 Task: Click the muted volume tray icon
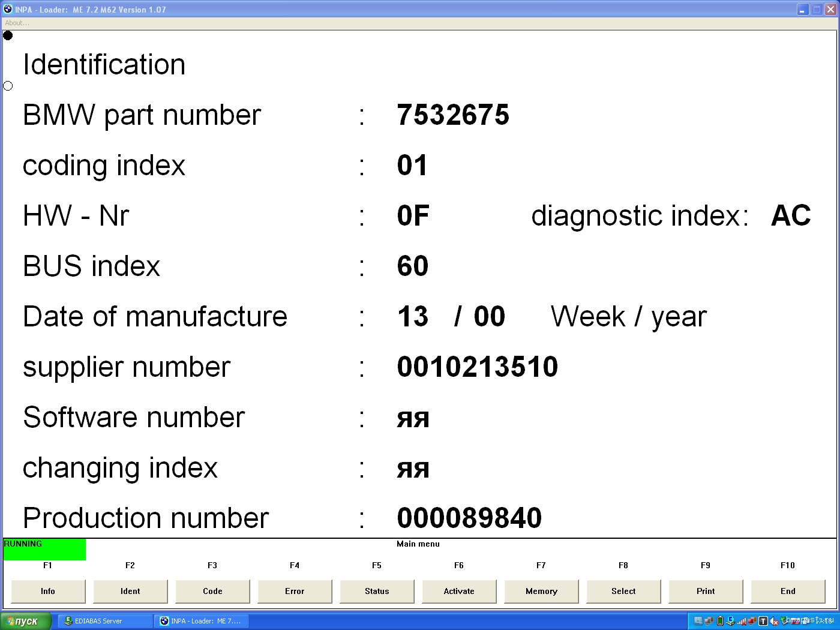773,622
